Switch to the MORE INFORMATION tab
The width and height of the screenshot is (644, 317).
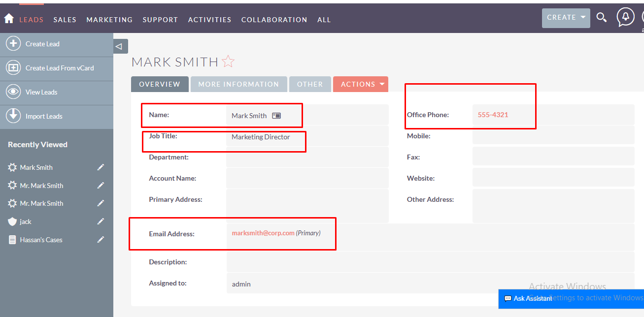238,84
